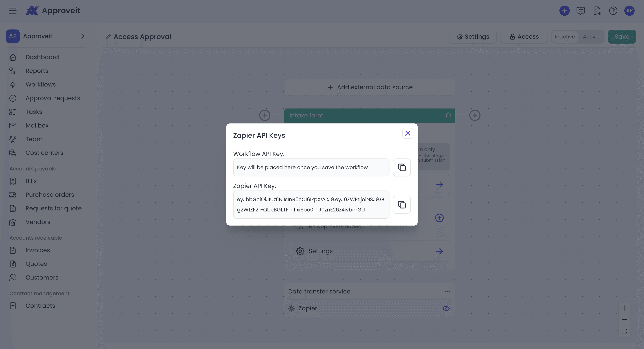Viewport: 644px width, 349px height.
Task: Open the Team page
Action: (34, 139)
